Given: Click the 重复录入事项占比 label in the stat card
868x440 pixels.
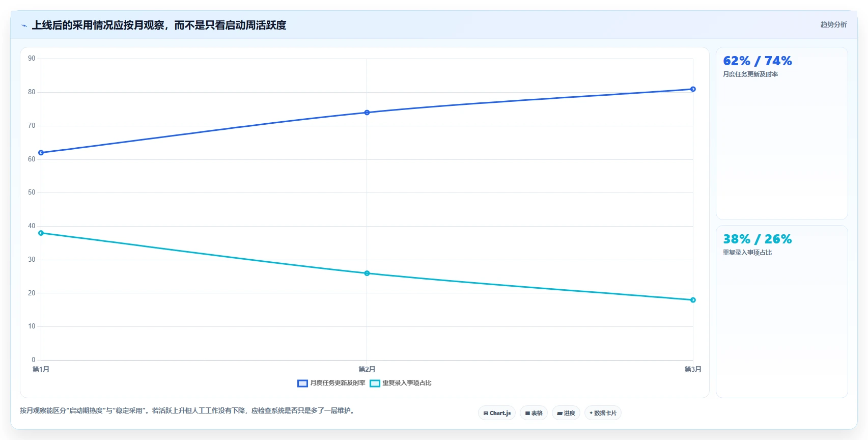Looking at the screenshot, I should pyautogui.click(x=747, y=253).
